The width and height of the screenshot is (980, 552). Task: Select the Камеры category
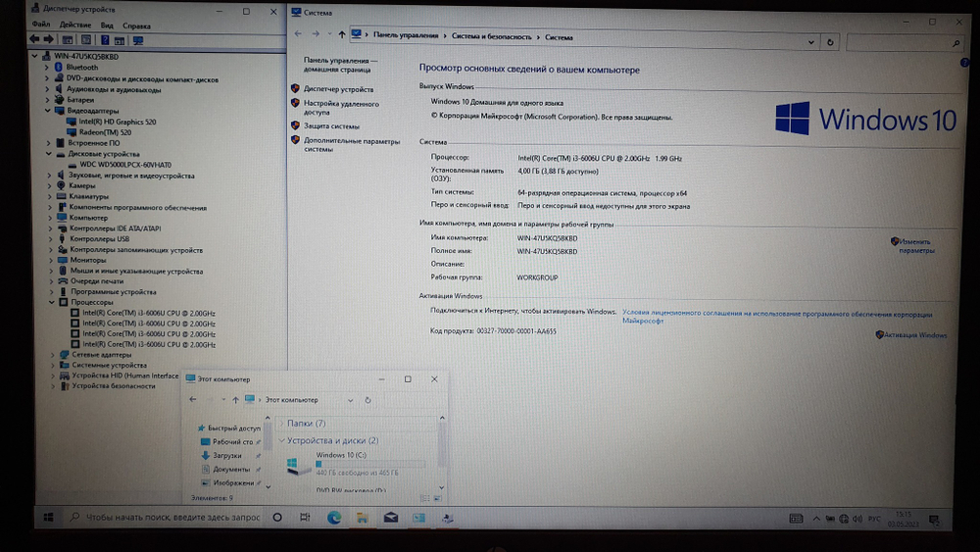pos(82,185)
